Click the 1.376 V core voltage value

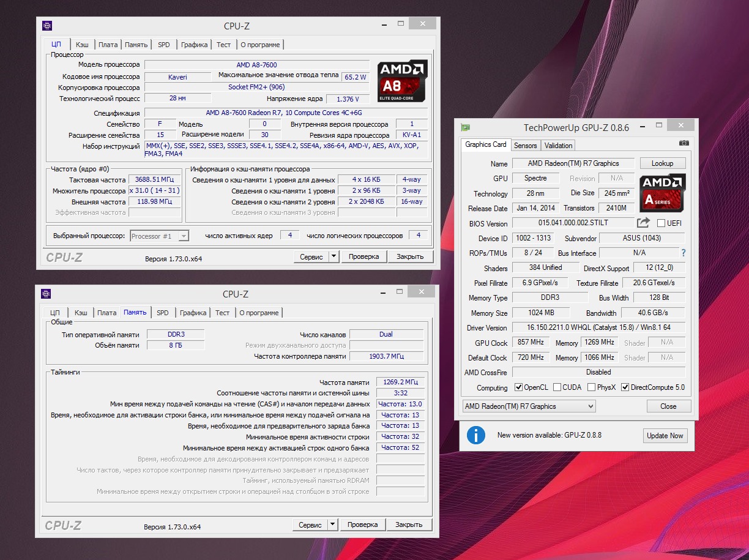pyautogui.click(x=348, y=99)
